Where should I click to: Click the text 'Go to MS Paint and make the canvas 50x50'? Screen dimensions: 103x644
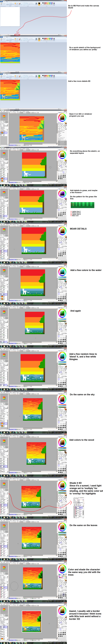(84, 7)
